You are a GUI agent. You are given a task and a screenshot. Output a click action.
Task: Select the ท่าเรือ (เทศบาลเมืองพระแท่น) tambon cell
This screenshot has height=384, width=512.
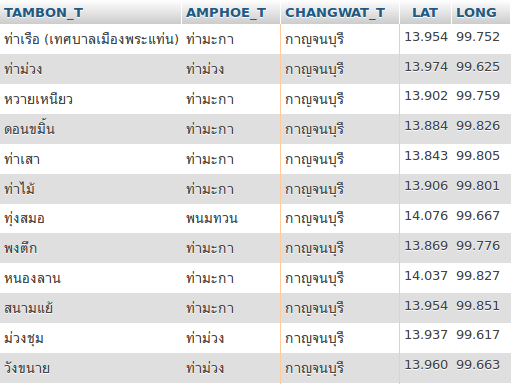point(91,39)
